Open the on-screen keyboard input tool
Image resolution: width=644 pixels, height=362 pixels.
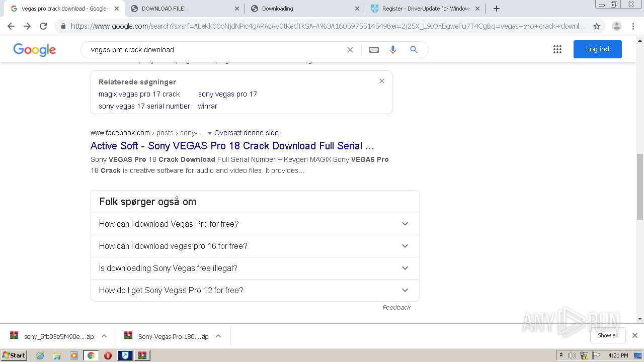[x=374, y=50]
